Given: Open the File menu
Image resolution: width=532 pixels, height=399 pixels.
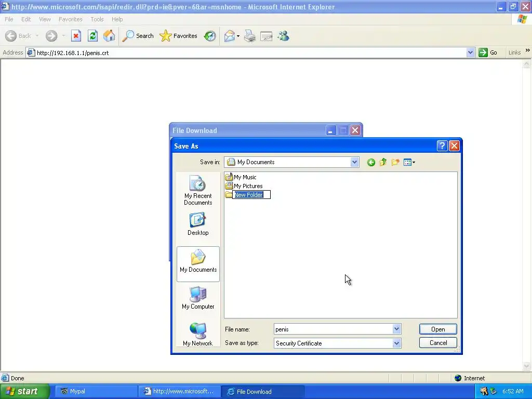Looking at the screenshot, I should coord(9,19).
